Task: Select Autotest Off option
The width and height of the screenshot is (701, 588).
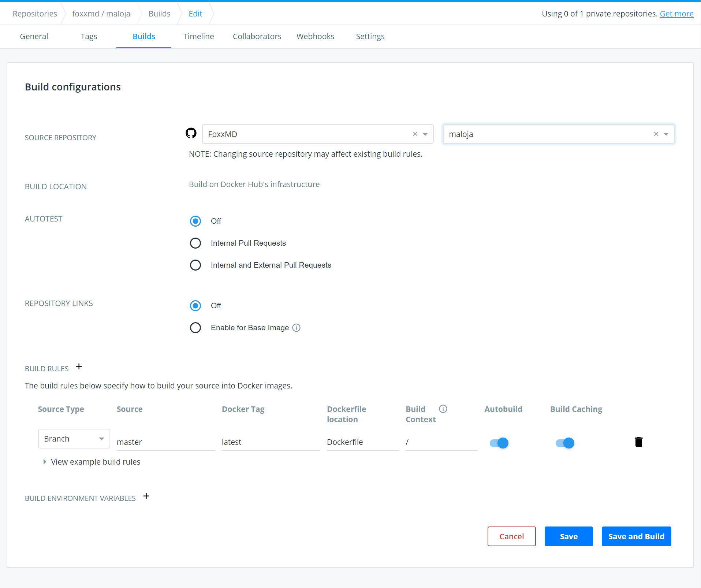Action: pos(195,221)
